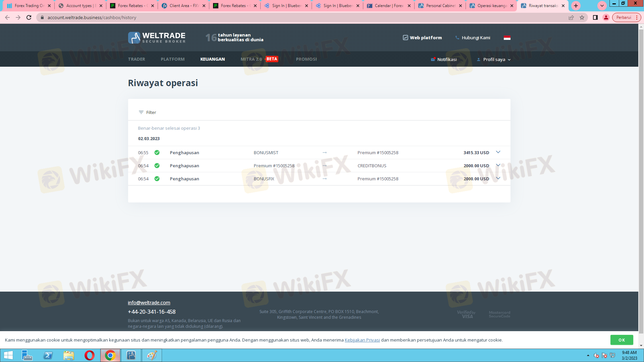644x362 pixels.
Task: Click the green status check in CREDITBONUS row
Action: tap(157, 166)
